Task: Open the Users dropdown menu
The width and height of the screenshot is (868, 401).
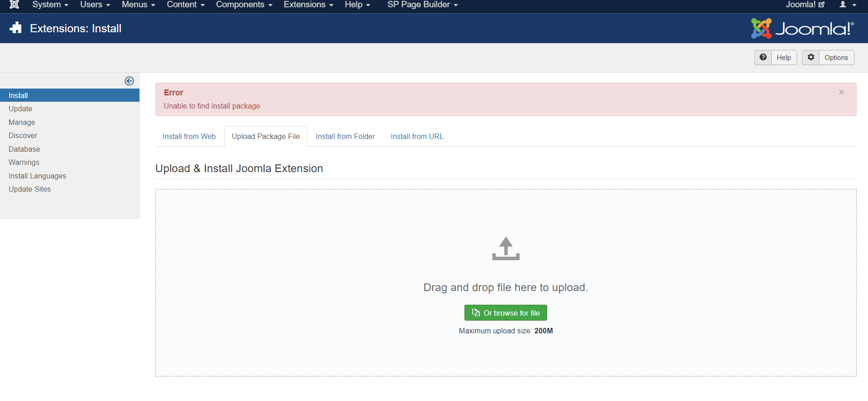Action: pos(95,5)
